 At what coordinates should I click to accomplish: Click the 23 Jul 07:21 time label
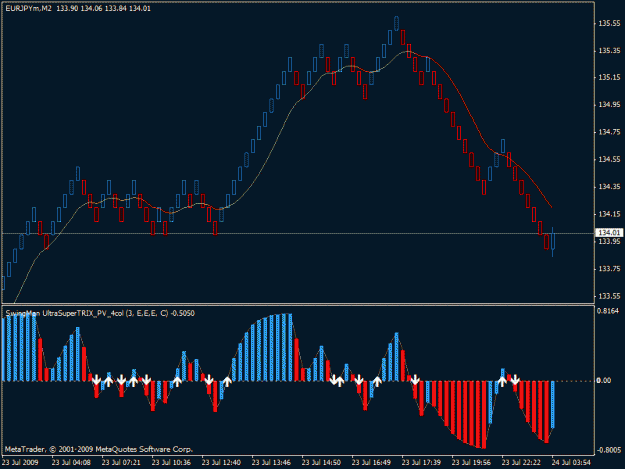click(121, 463)
